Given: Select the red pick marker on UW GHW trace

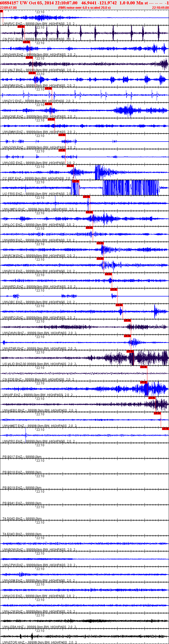Looking at the screenshot, I should (26, 42).
